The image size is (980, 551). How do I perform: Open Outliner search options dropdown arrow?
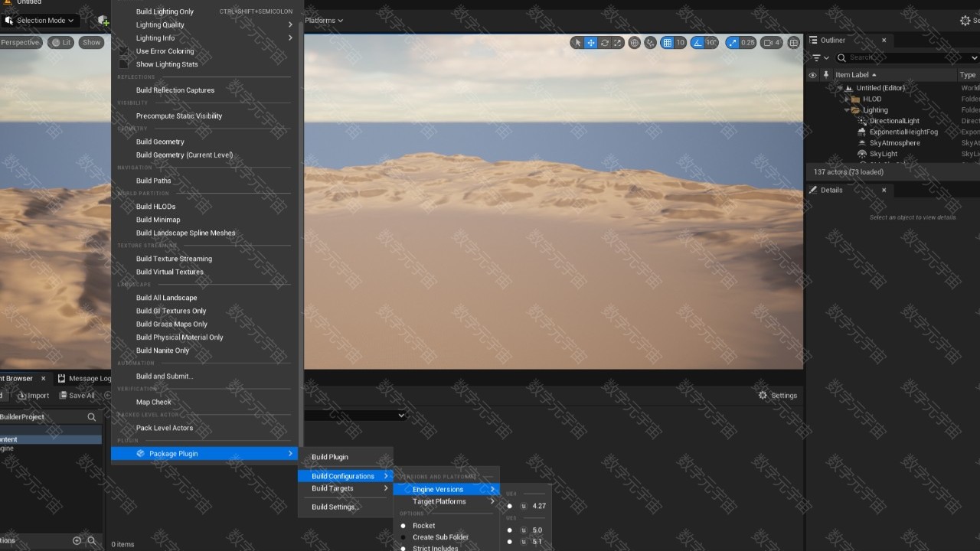click(974, 57)
